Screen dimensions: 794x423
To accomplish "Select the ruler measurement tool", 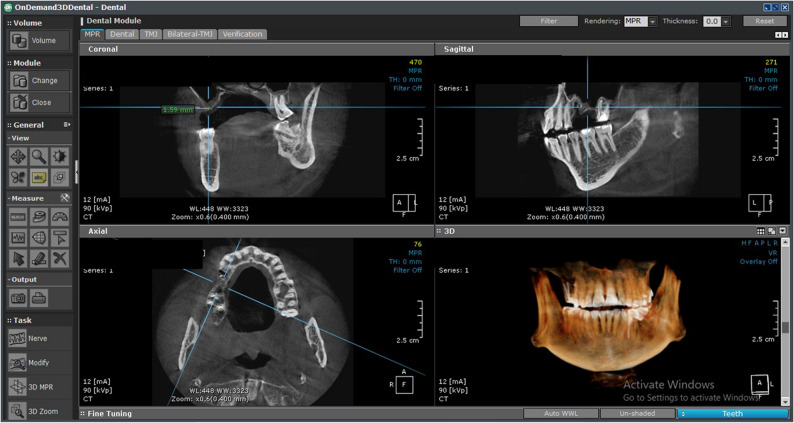I will point(18,217).
